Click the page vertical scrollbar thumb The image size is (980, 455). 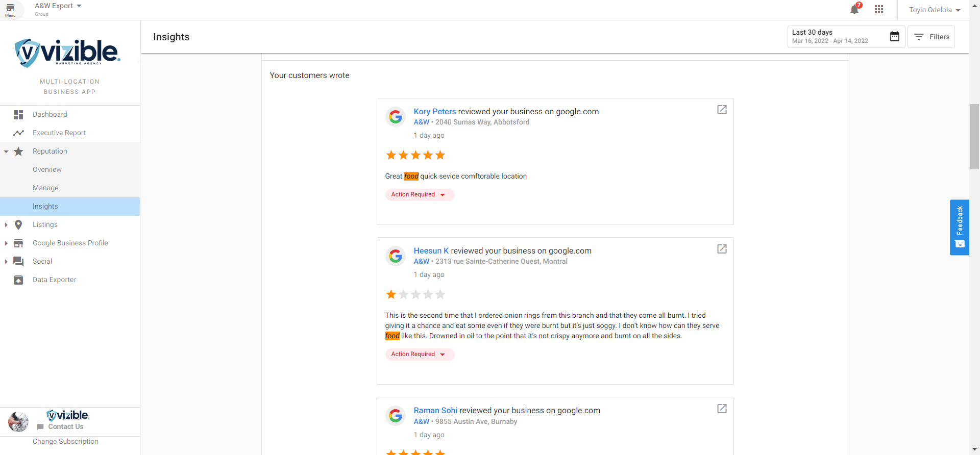pyautogui.click(x=974, y=136)
